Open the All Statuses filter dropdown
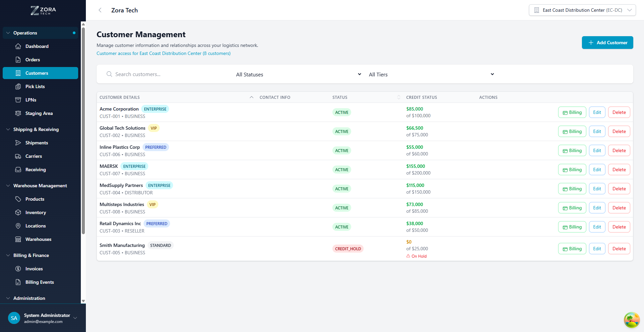This screenshot has width=644, height=332. (x=299, y=74)
